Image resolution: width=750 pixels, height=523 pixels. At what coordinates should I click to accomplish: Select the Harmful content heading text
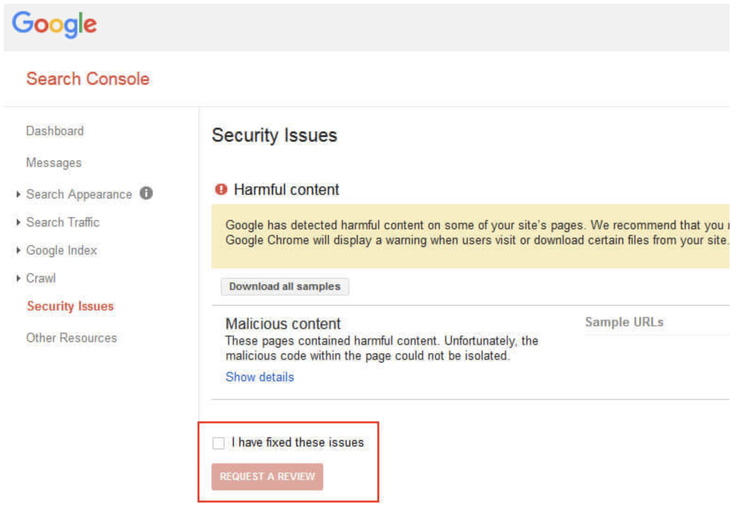(287, 190)
